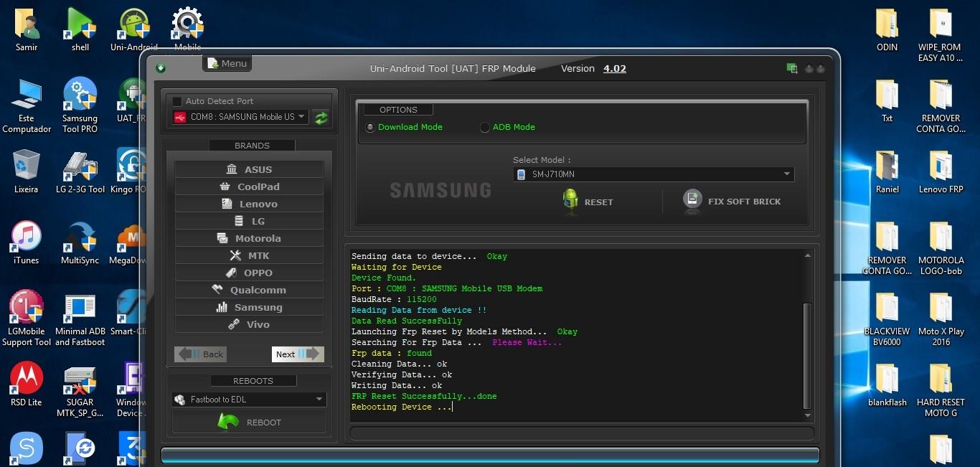Click 'Port : COM8' log line
The height and width of the screenshot is (467, 980).
click(x=447, y=288)
